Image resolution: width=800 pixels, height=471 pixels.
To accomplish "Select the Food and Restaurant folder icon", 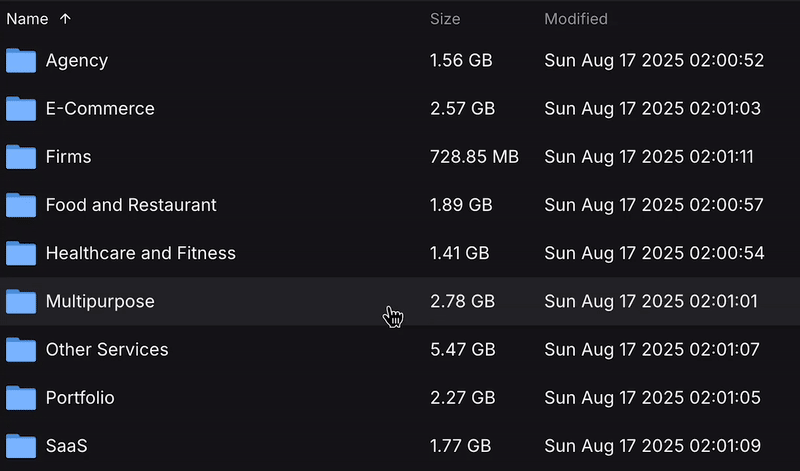I will pos(21,205).
